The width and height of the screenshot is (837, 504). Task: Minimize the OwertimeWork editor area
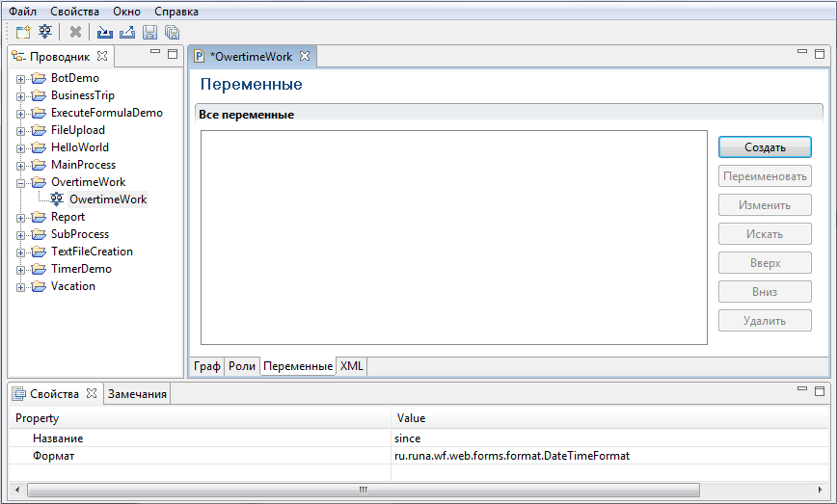click(802, 52)
